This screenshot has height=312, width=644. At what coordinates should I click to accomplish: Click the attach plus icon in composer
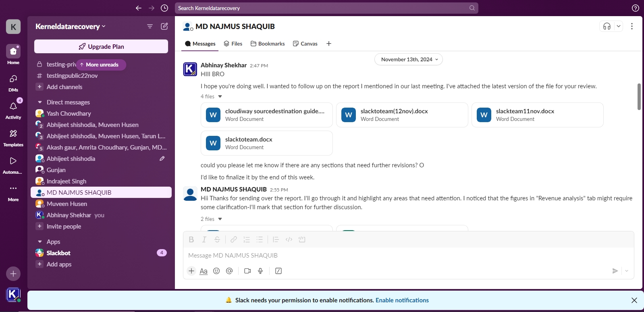191,271
